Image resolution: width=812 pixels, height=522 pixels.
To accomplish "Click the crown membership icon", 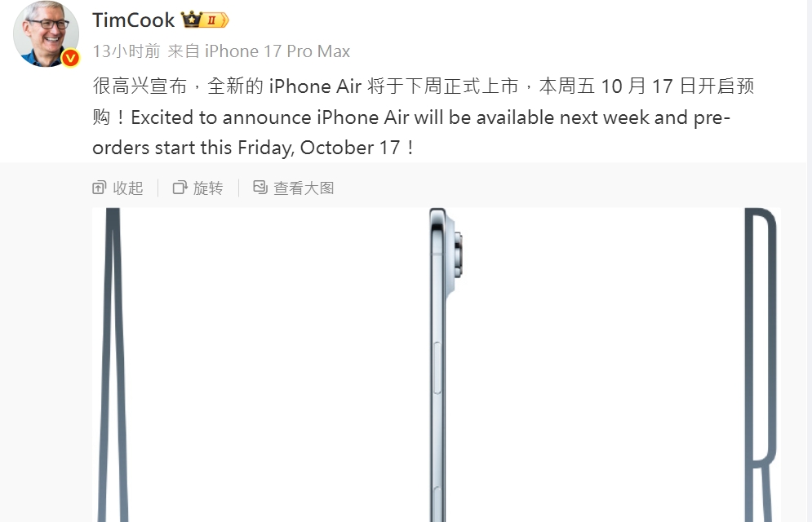I will pos(191,20).
